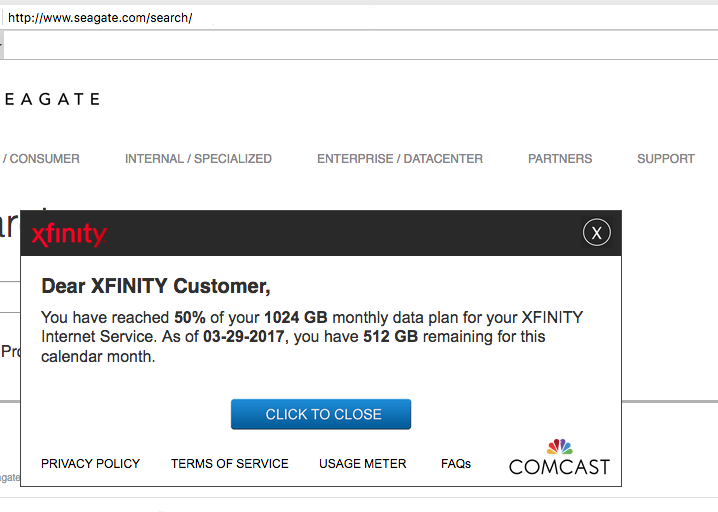
Task: Close the Xfinity popup with the X icon
Action: pos(596,233)
